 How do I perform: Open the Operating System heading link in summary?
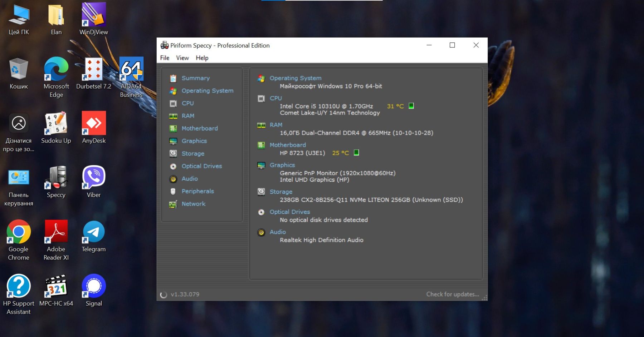tap(296, 78)
